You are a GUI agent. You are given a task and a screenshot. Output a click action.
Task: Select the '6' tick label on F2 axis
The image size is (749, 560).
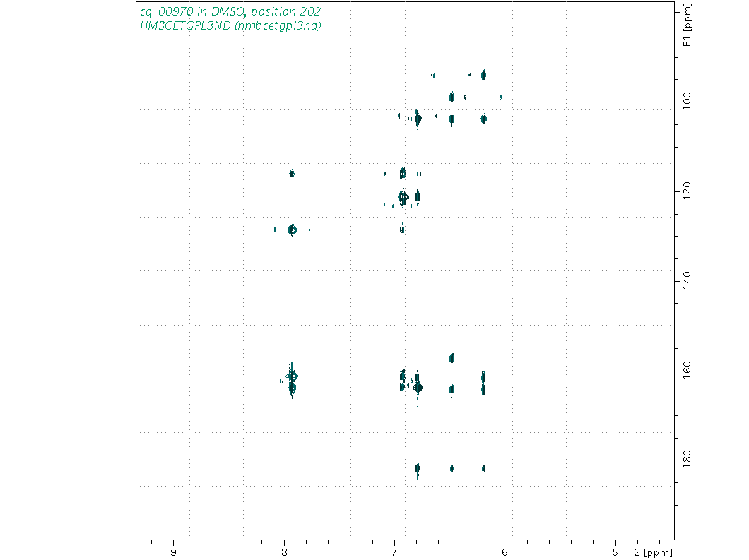tap(505, 552)
